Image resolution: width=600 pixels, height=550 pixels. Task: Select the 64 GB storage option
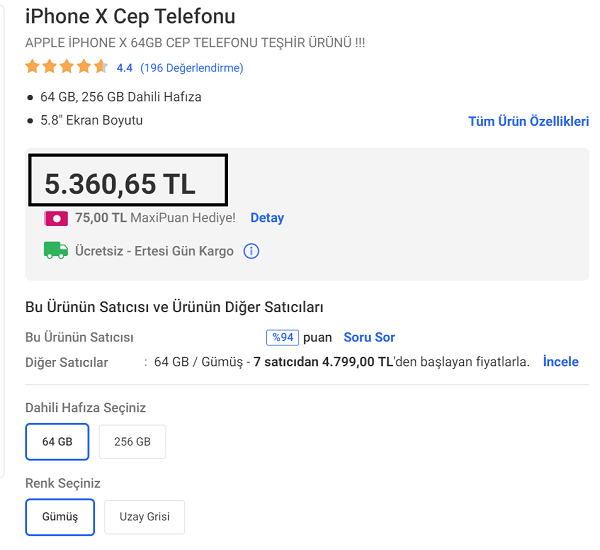[x=57, y=441]
